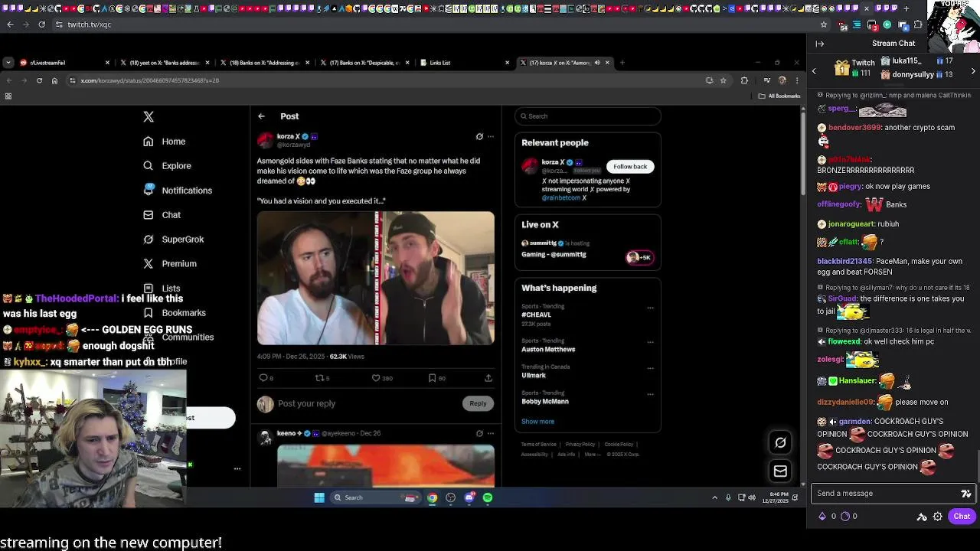
Task: Click the reply comment icon on post
Action: (263, 378)
